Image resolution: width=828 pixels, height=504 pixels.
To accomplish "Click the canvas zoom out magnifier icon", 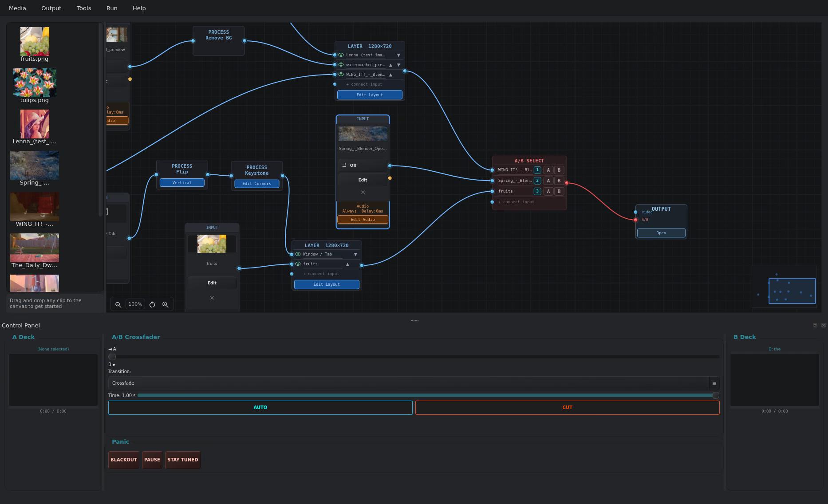I will 118,304.
